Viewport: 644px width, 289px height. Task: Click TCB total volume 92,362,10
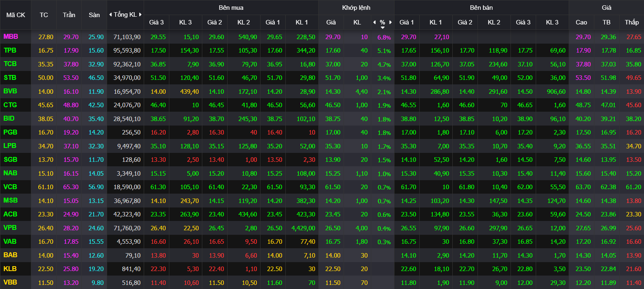(127, 64)
